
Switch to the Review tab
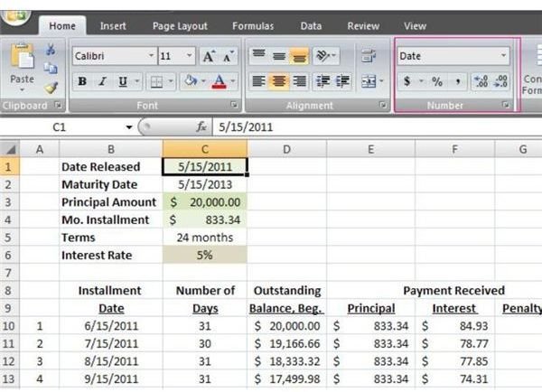click(x=363, y=26)
